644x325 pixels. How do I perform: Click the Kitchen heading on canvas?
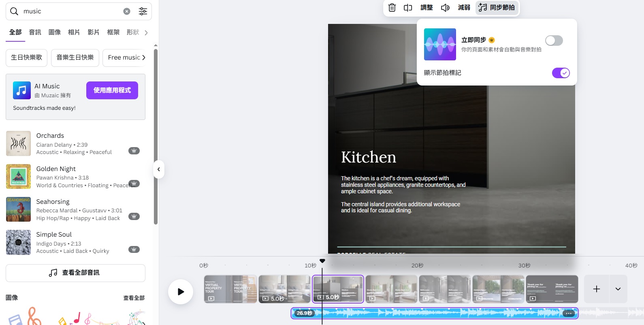pos(369,157)
